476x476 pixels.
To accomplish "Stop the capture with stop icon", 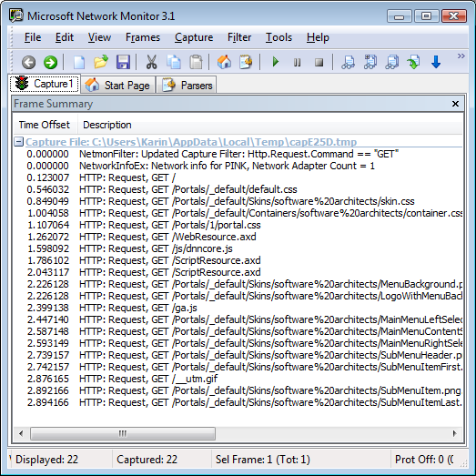I will (x=319, y=63).
